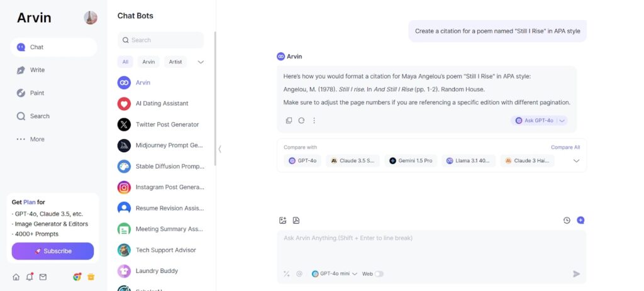Open the Ask GPT-4o dropdown arrow
Screen dimensions: 644x291
[562, 121]
